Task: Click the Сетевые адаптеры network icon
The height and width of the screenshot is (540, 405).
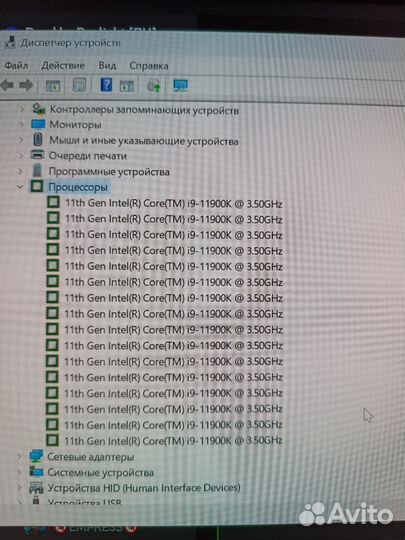Action: (x=36, y=456)
